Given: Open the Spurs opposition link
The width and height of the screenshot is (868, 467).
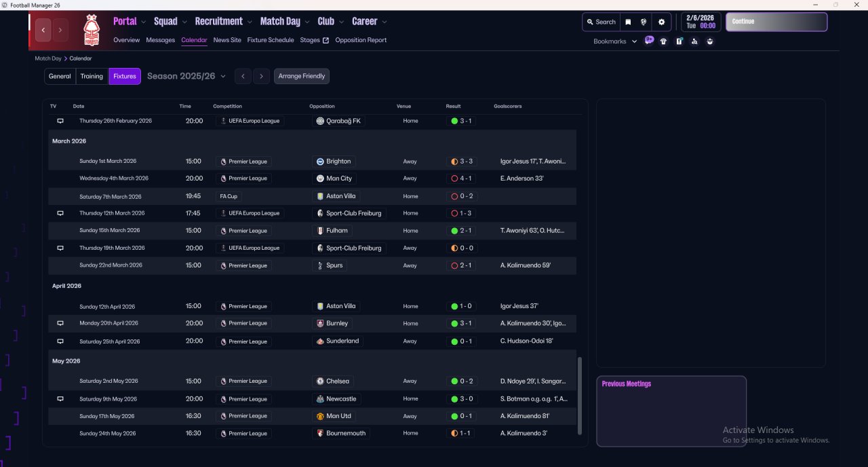Looking at the screenshot, I should (x=330, y=265).
